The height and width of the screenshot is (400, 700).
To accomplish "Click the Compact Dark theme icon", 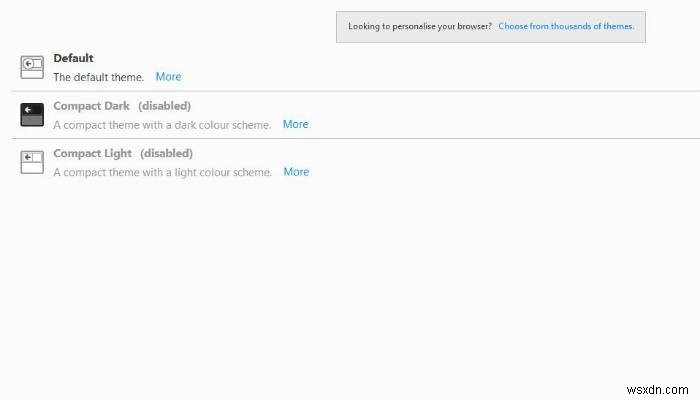I will 32,114.
